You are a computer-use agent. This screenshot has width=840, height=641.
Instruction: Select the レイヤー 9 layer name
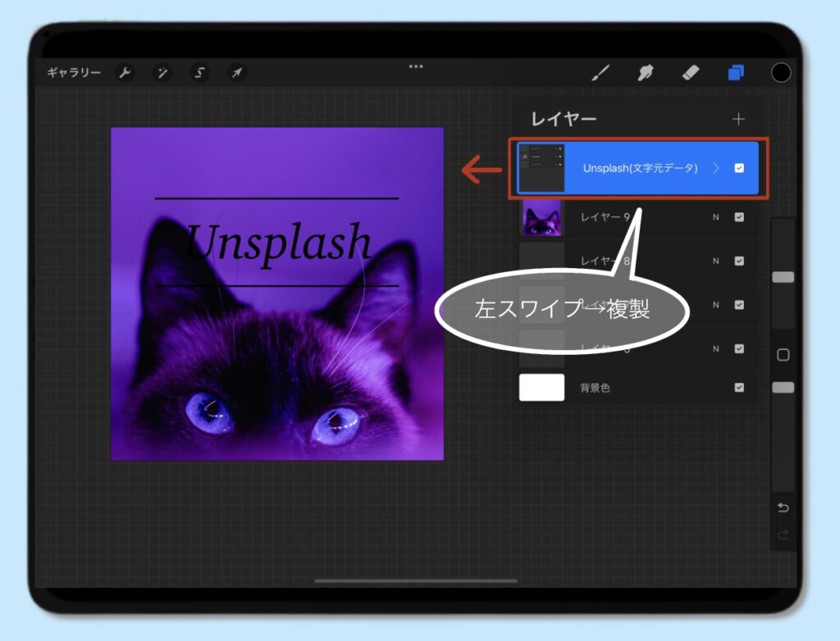[x=605, y=217]
